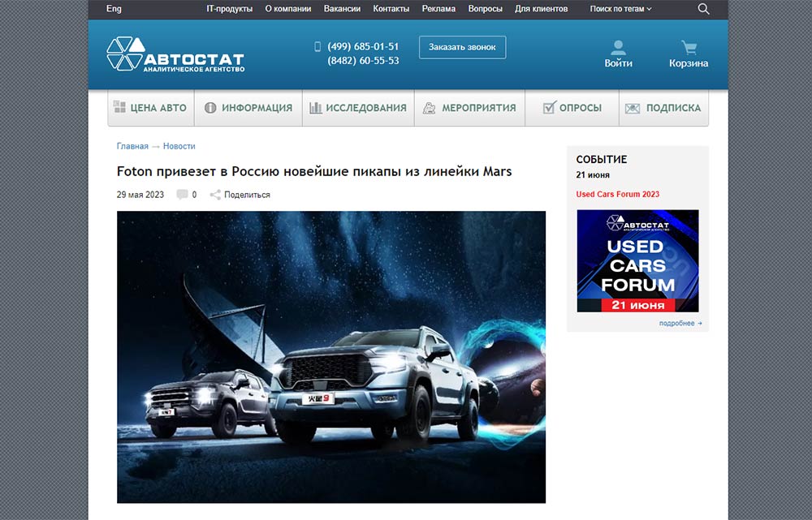The image size is (812, 520).
Task: Click the Главная breadcrumb link
Action: 132,147
